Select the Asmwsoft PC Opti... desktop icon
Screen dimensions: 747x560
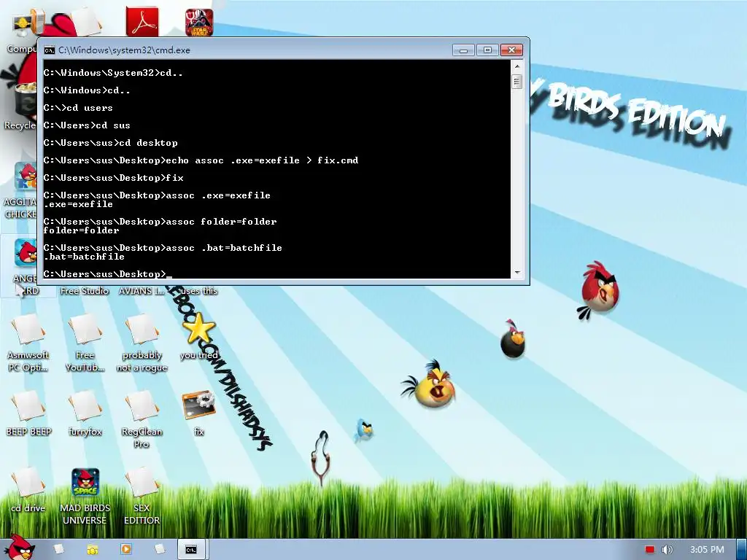click(28, 343)
